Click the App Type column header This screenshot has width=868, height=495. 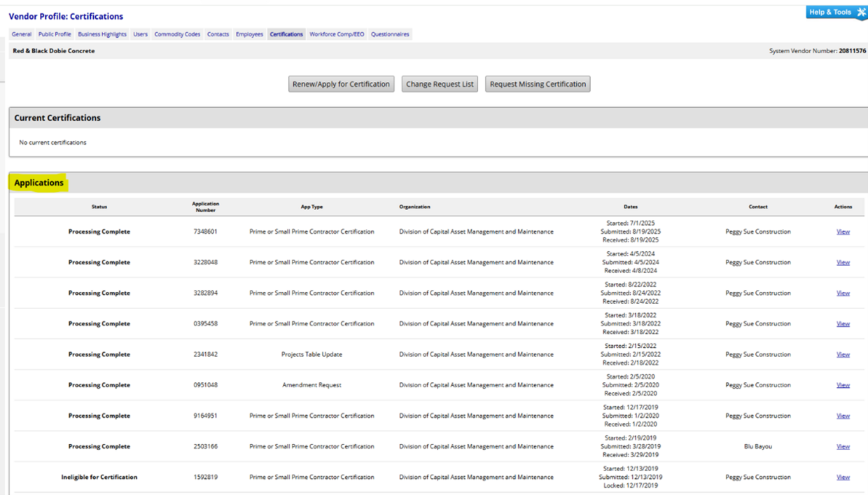(x=311, y=207)
